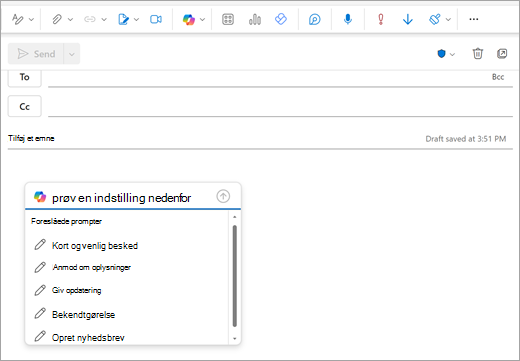Expand the signature dropdown arrow

click(137, 20)
